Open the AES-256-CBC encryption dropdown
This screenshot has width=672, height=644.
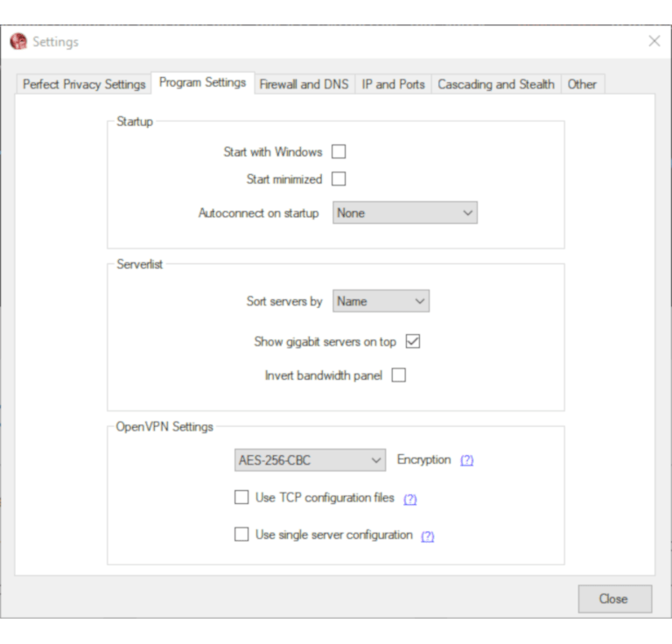pos(310,459)
